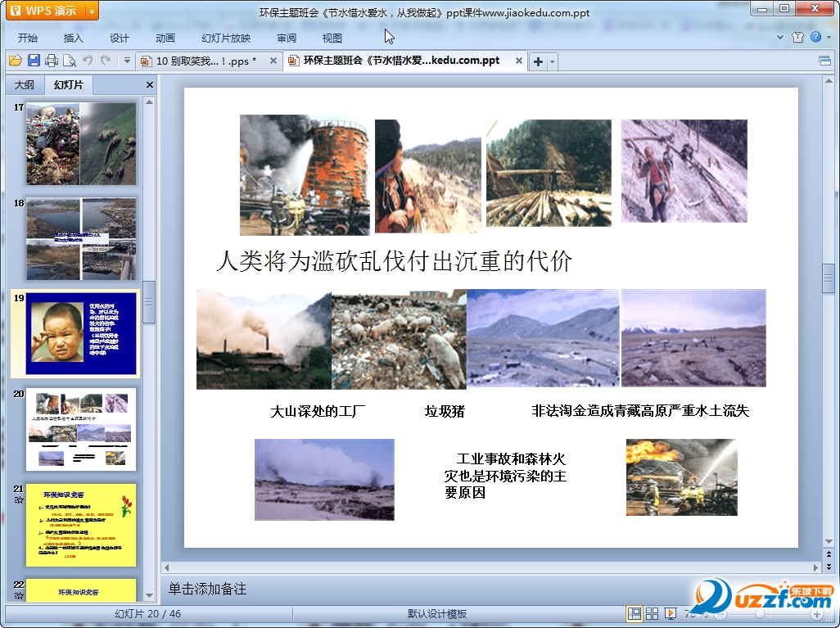Open Help question mark icon
The height and width of the screenshot is (628, 840).
point(816,37)
